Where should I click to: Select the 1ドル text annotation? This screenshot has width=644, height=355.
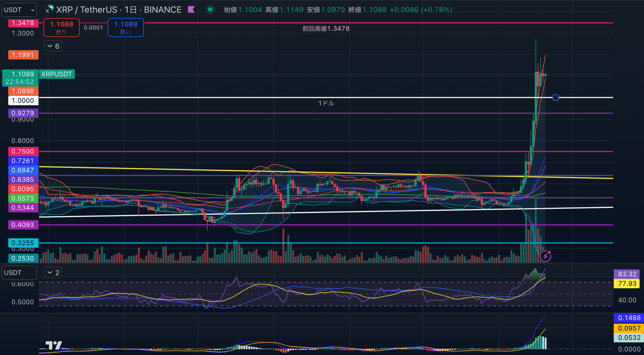[x=326, y=103]
